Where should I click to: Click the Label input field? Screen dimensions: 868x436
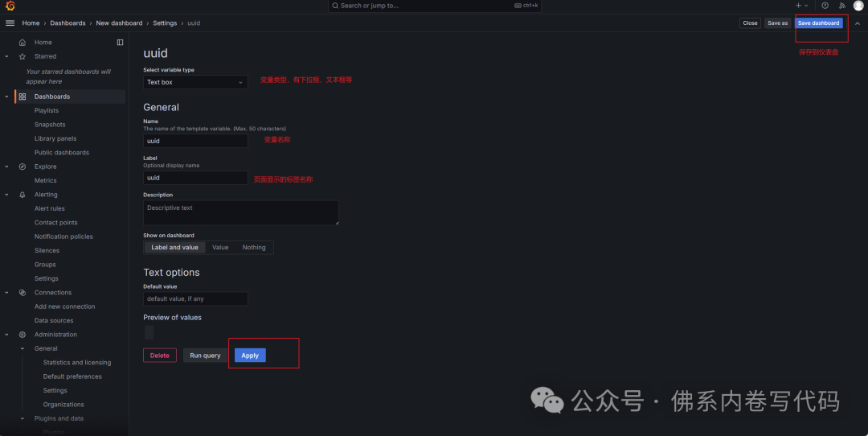(x=195, y=178)
